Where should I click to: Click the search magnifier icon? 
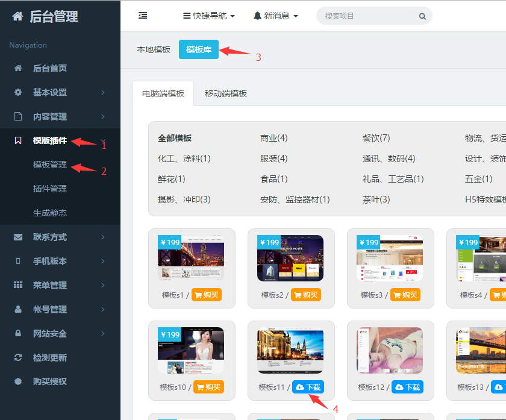point(422,16)
